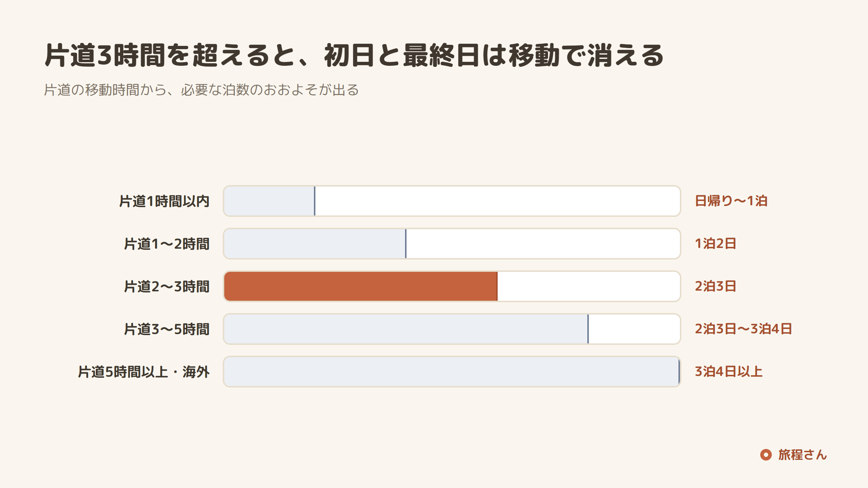Click the 2泊3日 value text
The image size is (868, 488).
[715, 286]
